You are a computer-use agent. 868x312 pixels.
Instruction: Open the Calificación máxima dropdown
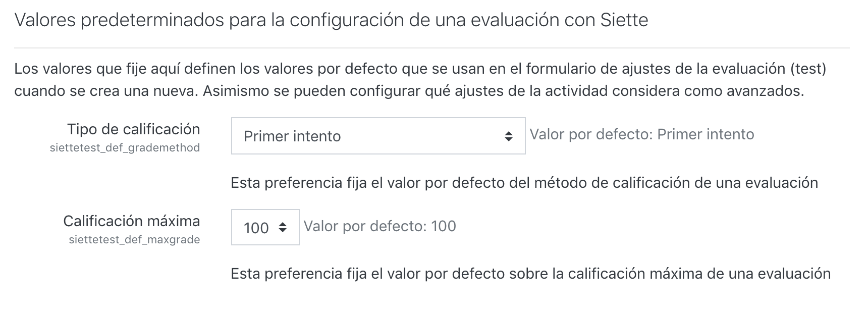click(x=265, y=227)
